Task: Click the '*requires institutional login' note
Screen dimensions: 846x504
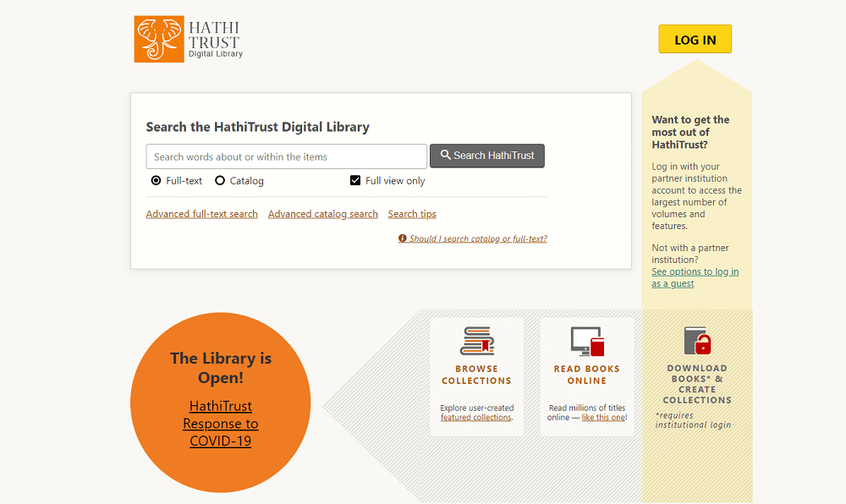Action: pyautogui.click(x=694, y=420)
